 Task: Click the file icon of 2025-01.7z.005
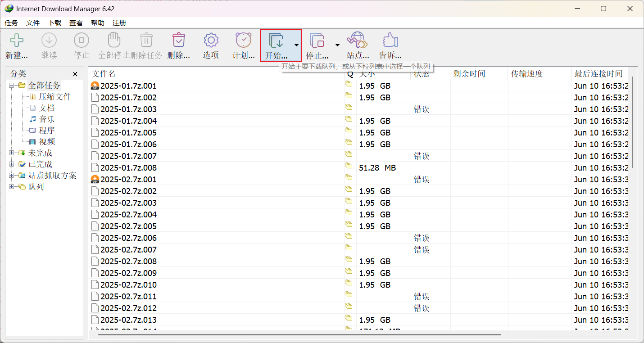[95, 133]
